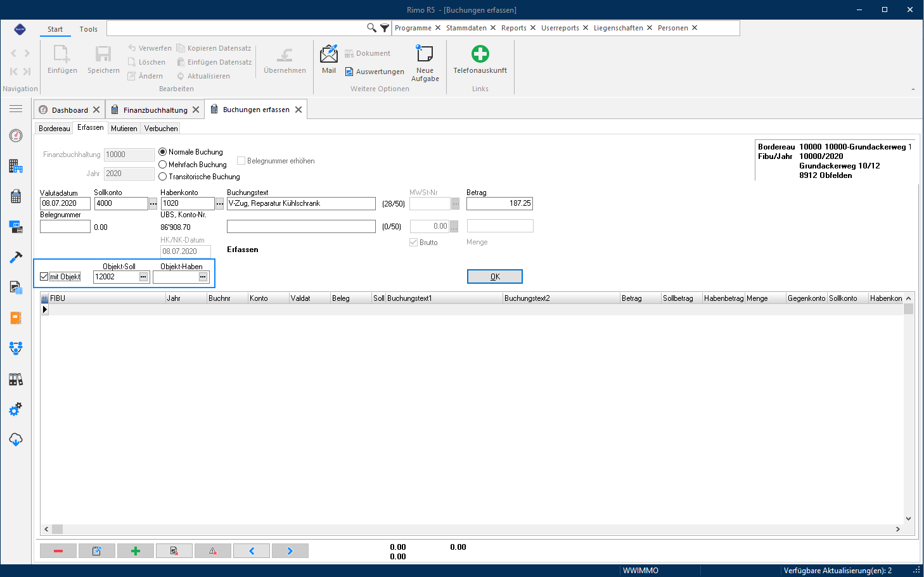924x577 pixels.
Task: Open Objekt-Soll lookup ellipsis button
Action: tap(143, 277)
